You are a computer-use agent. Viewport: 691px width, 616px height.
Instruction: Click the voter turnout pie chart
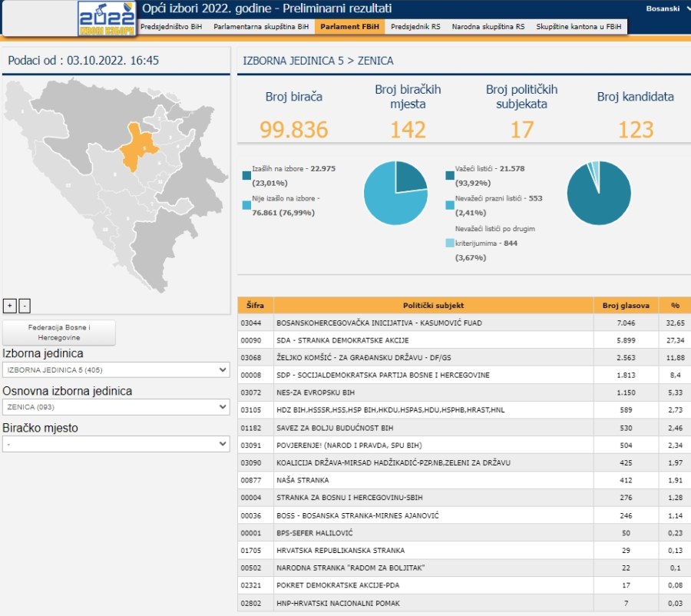click(x=395, y=193)
